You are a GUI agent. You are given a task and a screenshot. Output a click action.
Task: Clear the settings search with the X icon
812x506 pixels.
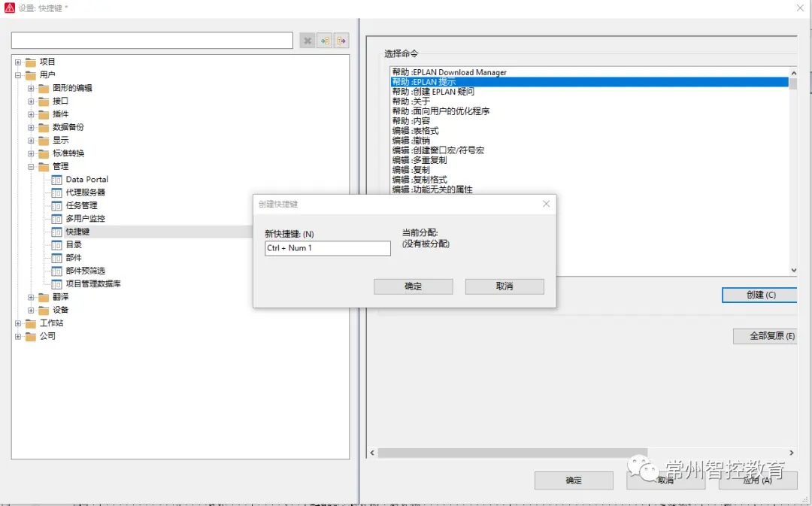pyautogui.click(x=308, y=41)
